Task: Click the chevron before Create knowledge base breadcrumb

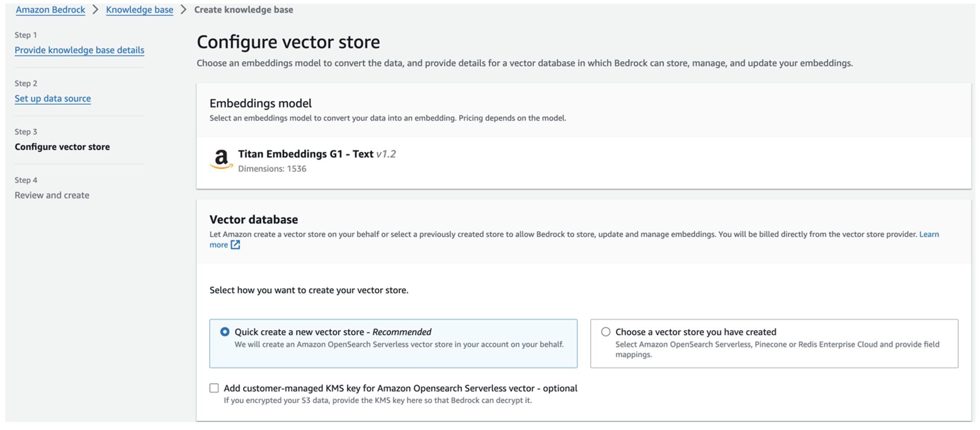Action: pyautogui.click(x=183, y=9)
